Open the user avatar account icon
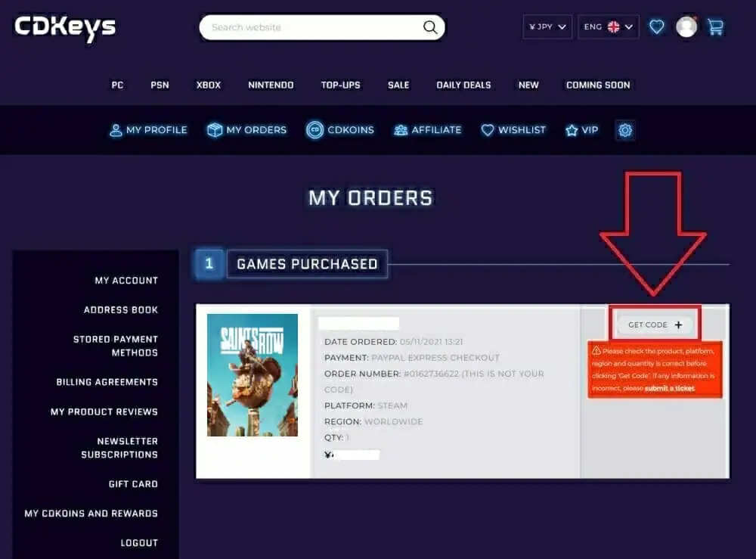 click(686, 26)
